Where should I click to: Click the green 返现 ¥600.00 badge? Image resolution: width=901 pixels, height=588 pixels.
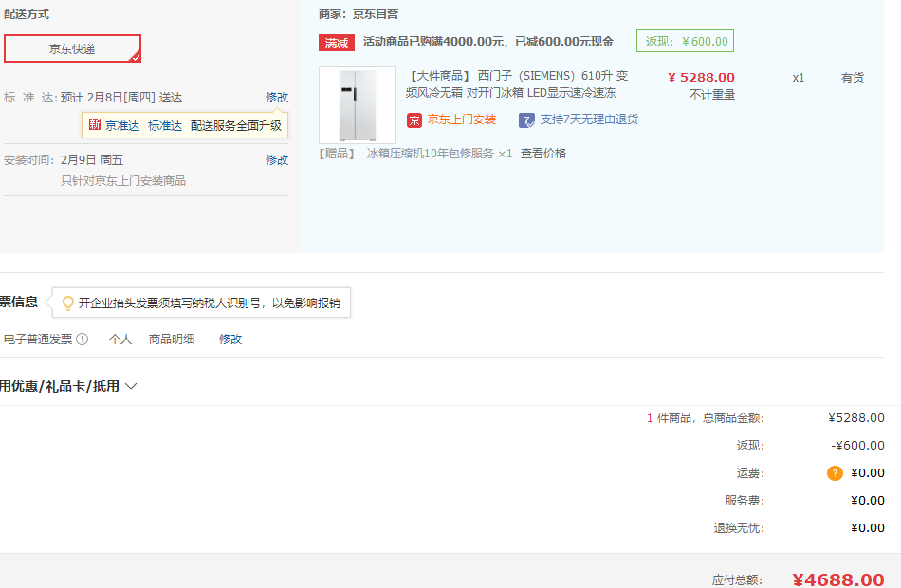[x=685, y=41]
